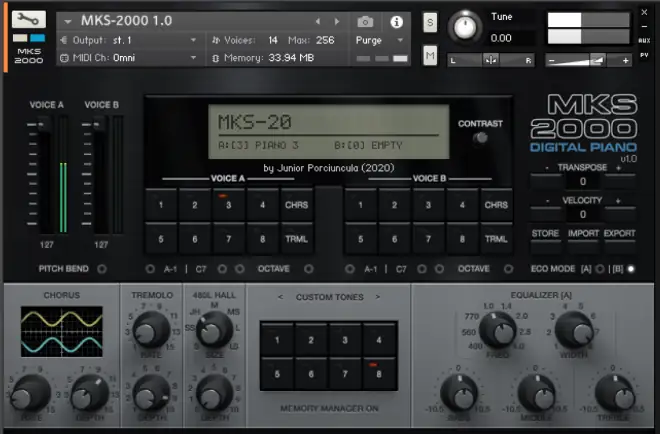Click the Chorus Depth knob
The height and width of the screenshot is (434, 660).
89,394
